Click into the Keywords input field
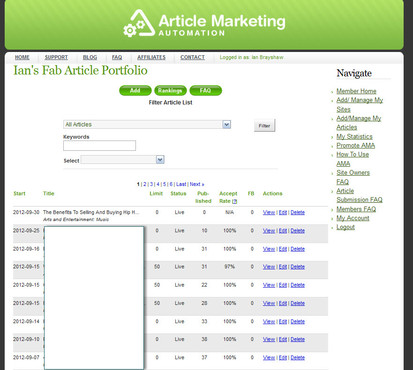413x370 pixels. click(x=99, y=146)
